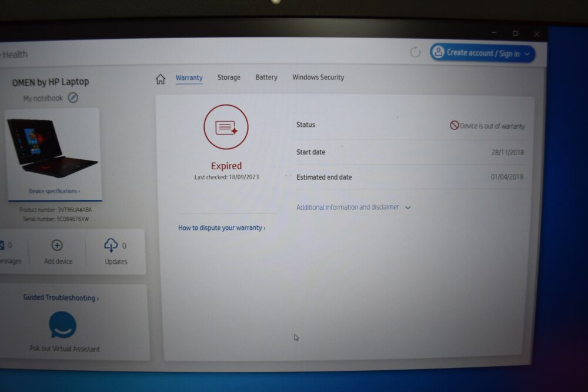Click the refresh circular arrow icon

tap(415, 52)
